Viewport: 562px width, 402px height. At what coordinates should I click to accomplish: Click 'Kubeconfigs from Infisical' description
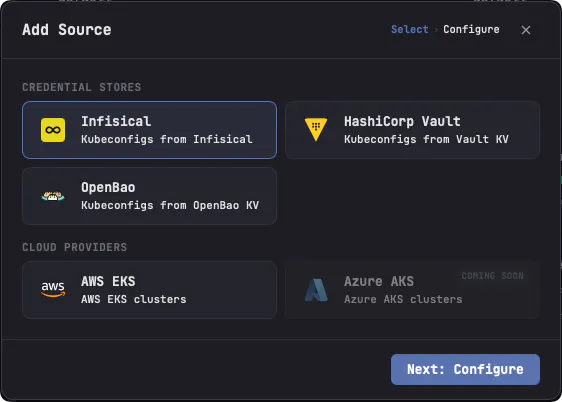point(167,139)
